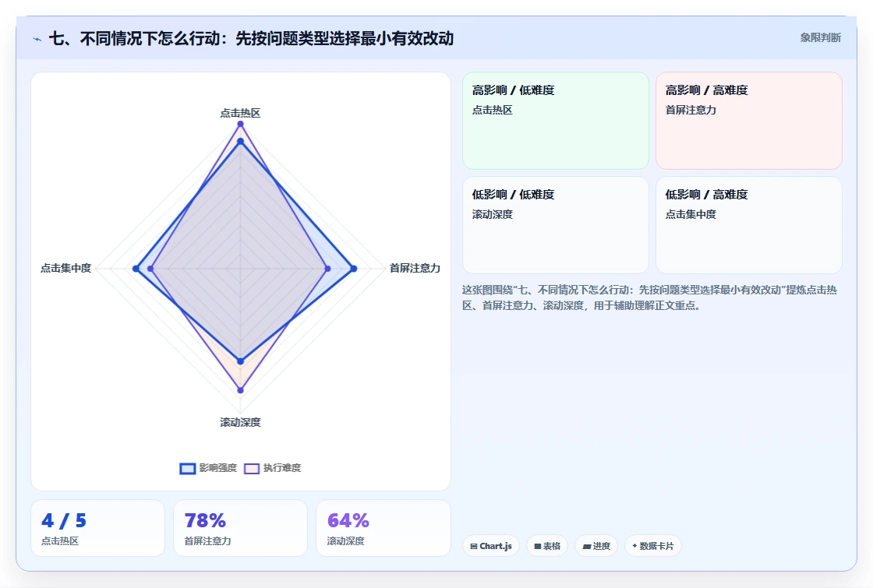Click the 表格 tag chip

coord(547,546)
